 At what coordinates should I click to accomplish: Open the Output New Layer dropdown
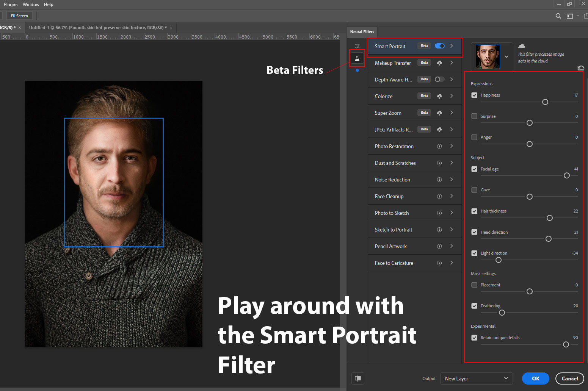coord(476,378)
